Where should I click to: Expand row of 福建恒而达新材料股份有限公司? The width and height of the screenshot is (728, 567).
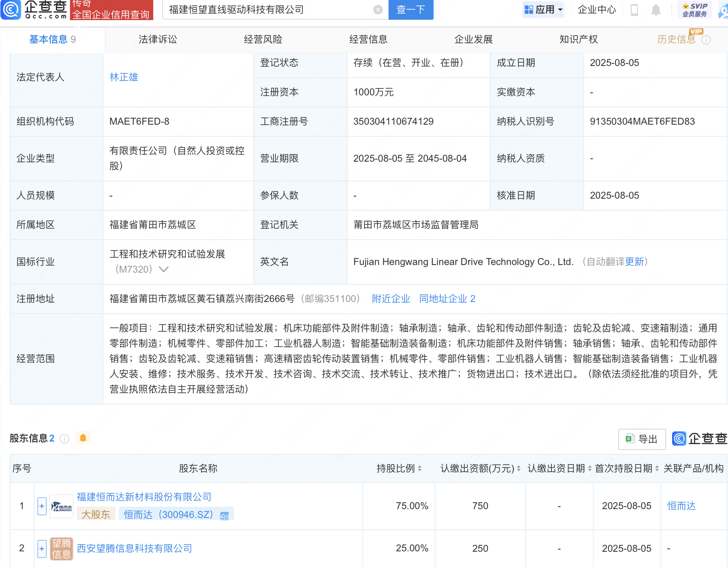(x=42, y=506)
